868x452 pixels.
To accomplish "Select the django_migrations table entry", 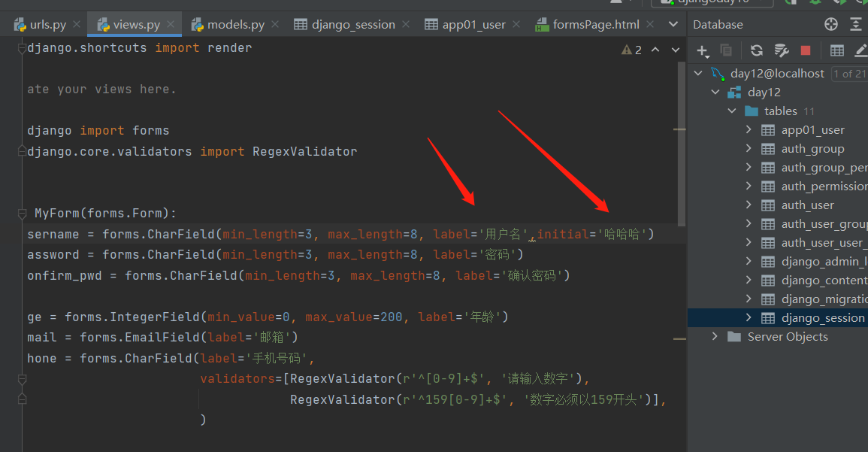I will [824, 299].
